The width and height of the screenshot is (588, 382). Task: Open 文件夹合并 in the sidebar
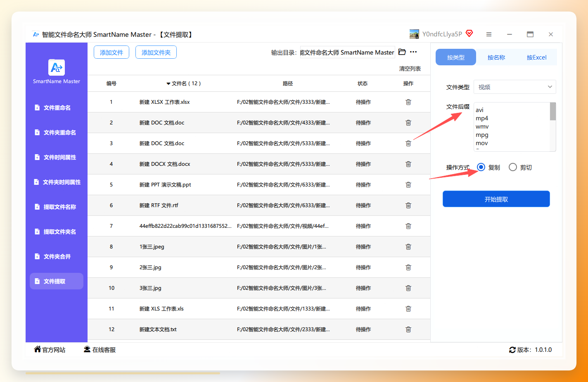[x=57, y=256]
